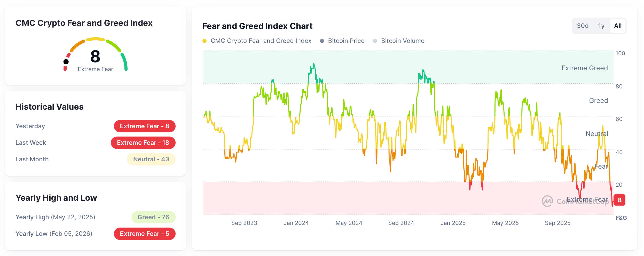644x256 pixels.
Task: Click the Historical Values section header
Action: 50,107
